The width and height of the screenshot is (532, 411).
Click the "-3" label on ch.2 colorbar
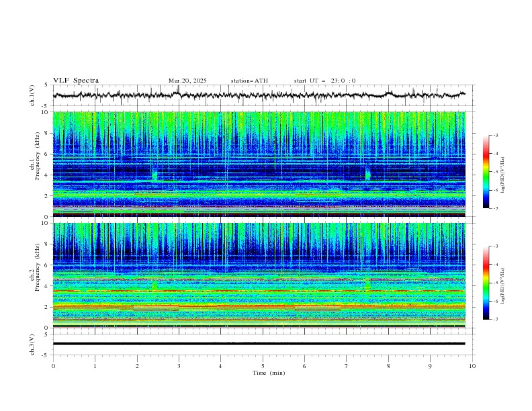coord(496,246)
